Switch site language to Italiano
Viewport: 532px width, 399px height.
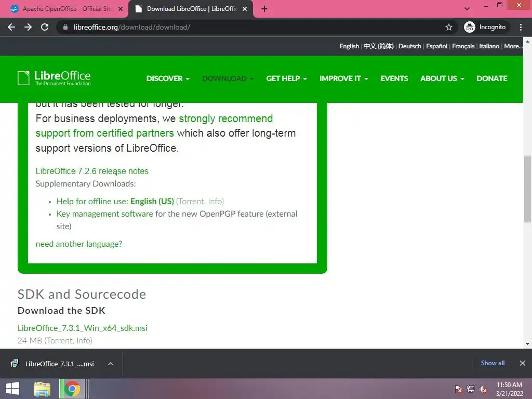click(x=489, y=46)
